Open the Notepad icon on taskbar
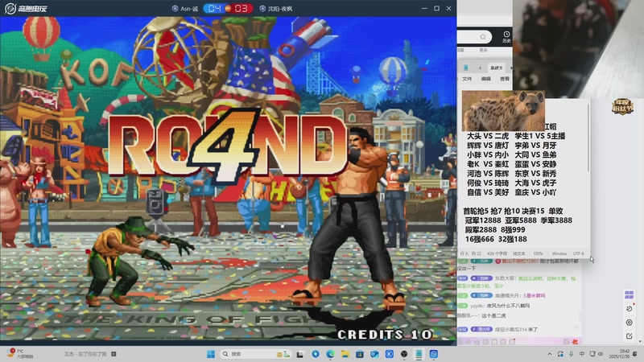644x362 pixels. point(419,354)
